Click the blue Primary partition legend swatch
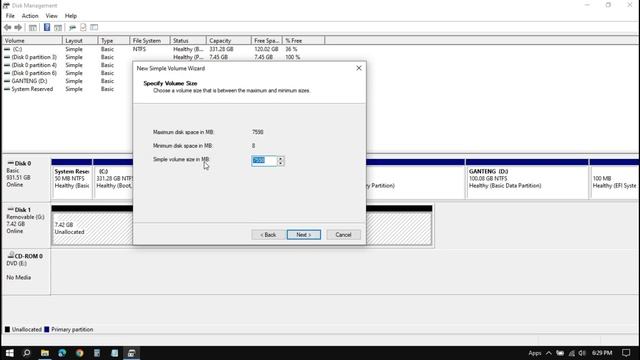 pos(47,329)
